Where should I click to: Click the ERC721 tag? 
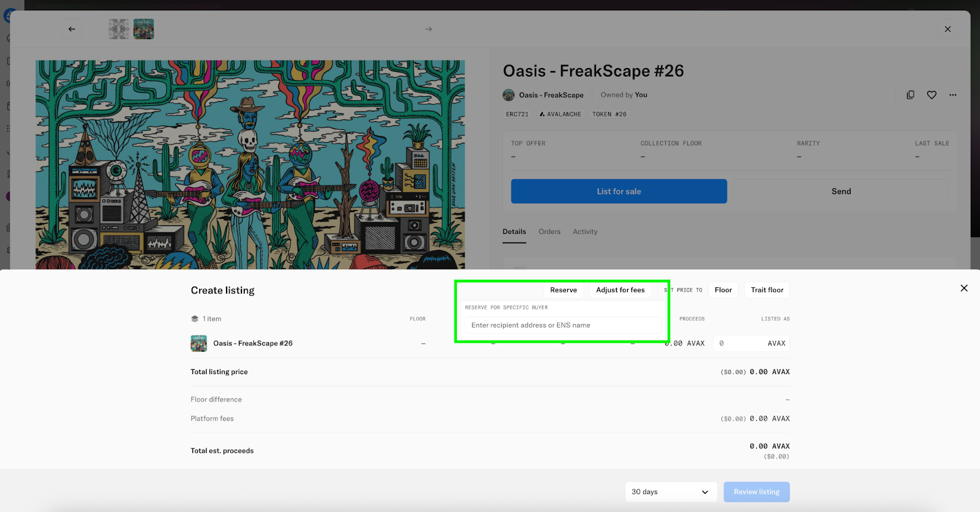(x=517, y=115)
